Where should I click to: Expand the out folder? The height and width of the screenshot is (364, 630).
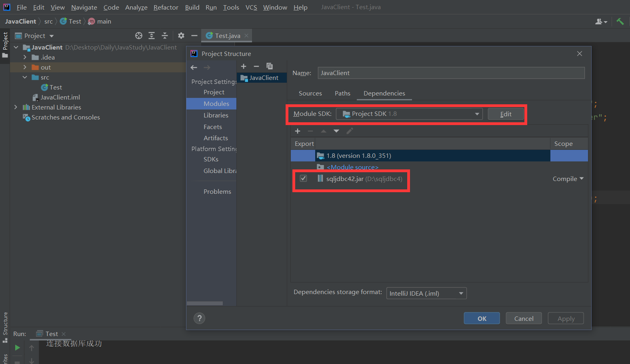(25, 67)
